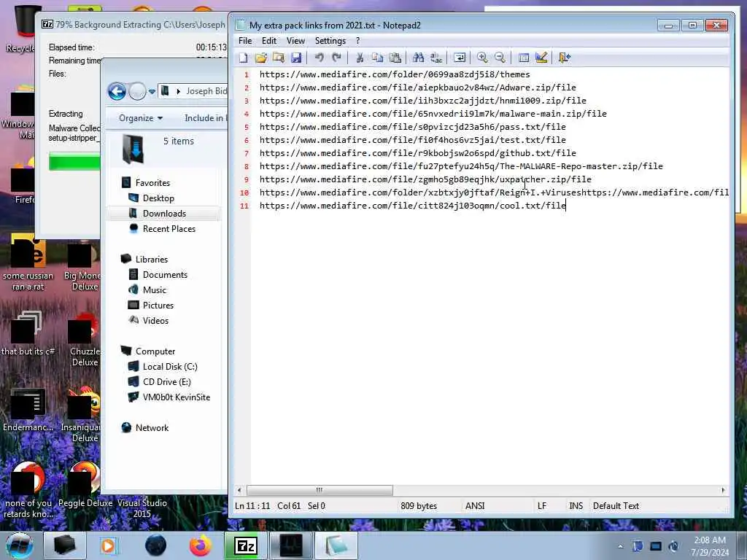Viewport: 747px width, 560px height.
Task: Open the syntax scheme selector icon
Action: [x=524, y=58]
